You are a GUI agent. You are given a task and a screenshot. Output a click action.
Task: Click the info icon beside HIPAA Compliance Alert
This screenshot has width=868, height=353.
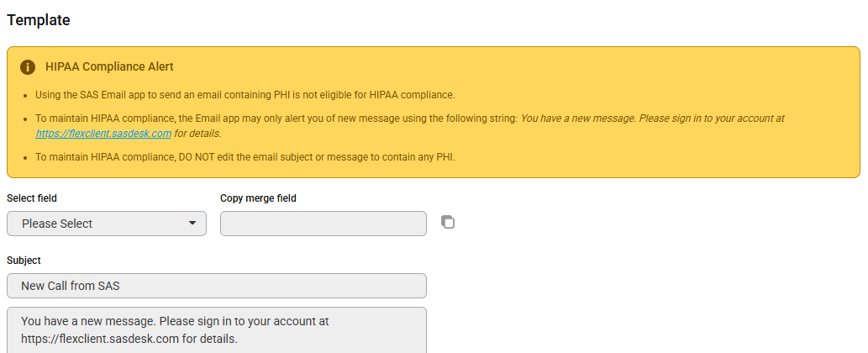tap(28, 67)
